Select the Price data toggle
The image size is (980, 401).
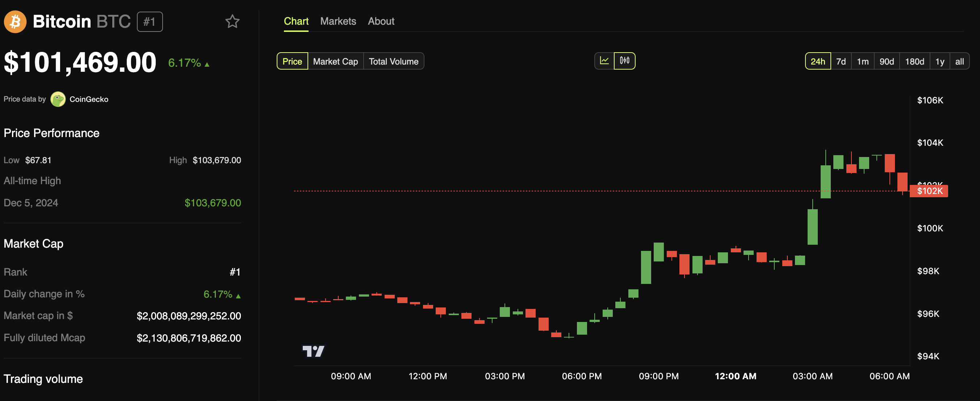tap(292, 61)
